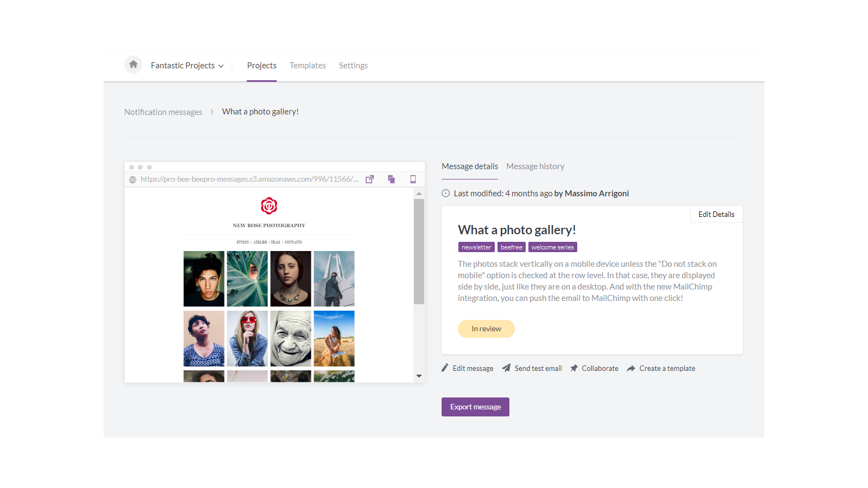This screenshot has height=488, width=868.
Task: Click the preview scrollbar down arrow
Action: click(x=419, y=376)
